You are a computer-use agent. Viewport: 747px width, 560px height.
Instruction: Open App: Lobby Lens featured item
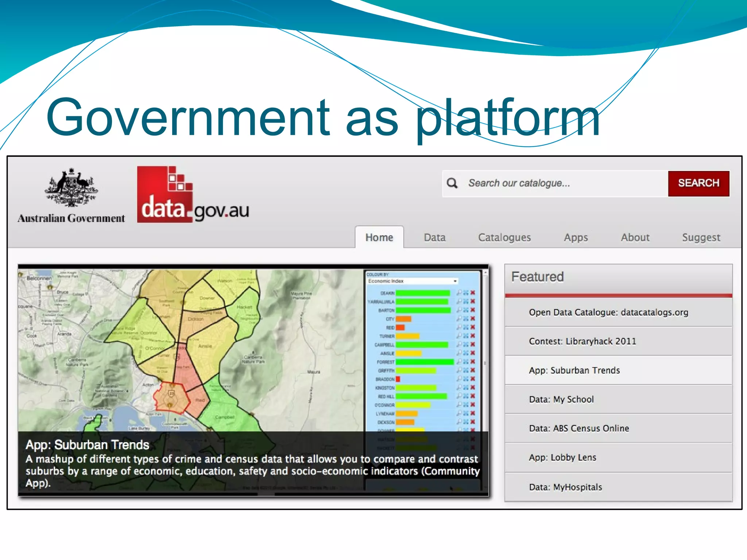(619, 458)
